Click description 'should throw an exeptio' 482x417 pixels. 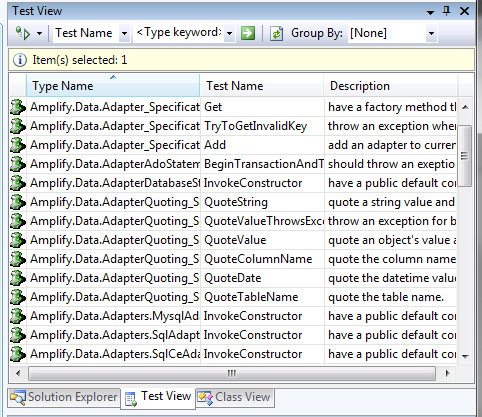point(391,164)
